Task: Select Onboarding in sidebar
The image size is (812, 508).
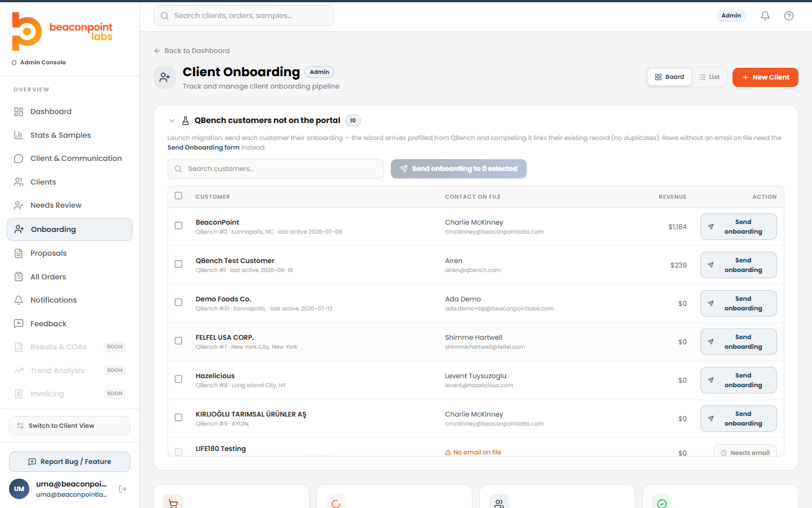Action: (70, 230)
